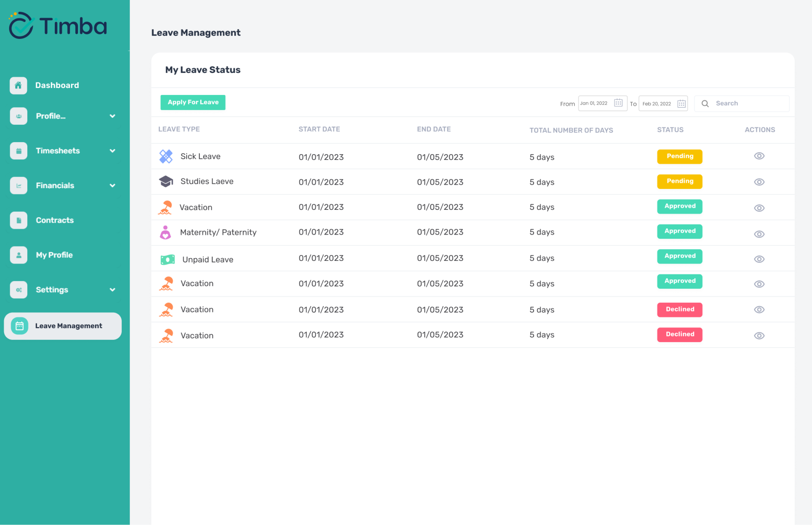Expand the Timesheets menu chevron
The image size is (812, 525).
(x=112, y=151)
